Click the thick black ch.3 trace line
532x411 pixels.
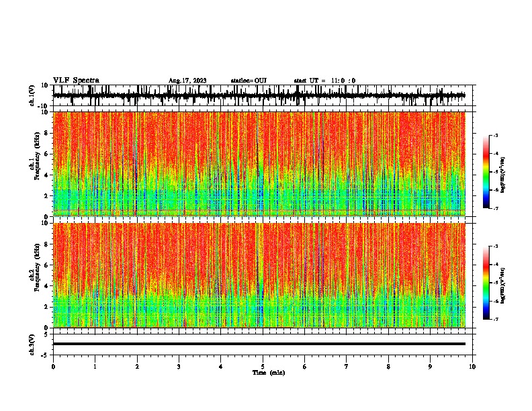pyautogui.click(x=259, y=344)
